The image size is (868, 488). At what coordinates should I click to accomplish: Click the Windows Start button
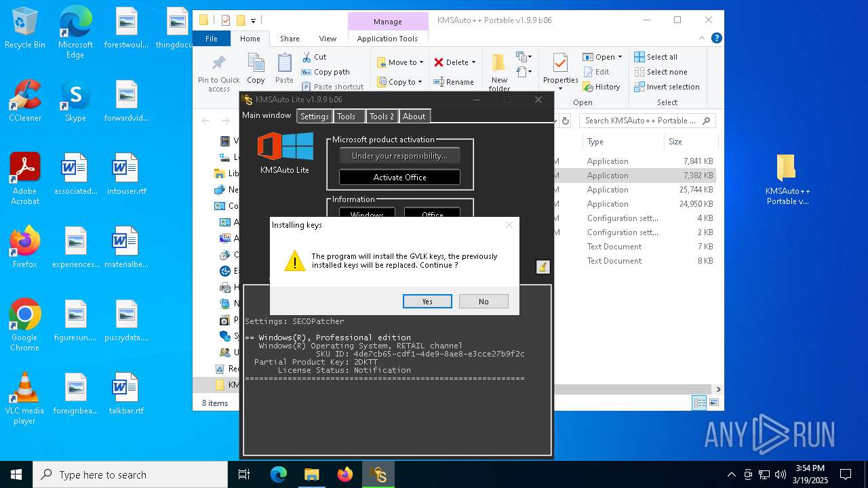tap(16, 474)
